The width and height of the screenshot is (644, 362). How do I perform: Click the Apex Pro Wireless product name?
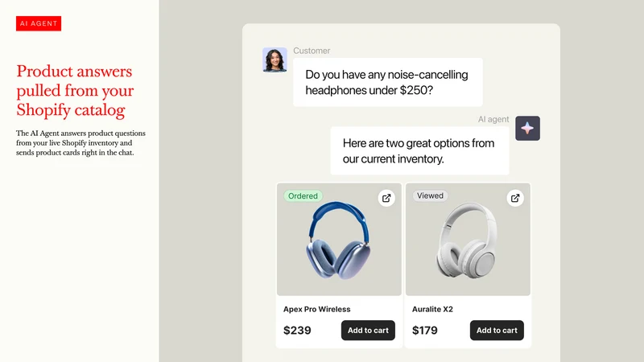tap(316, 309)
